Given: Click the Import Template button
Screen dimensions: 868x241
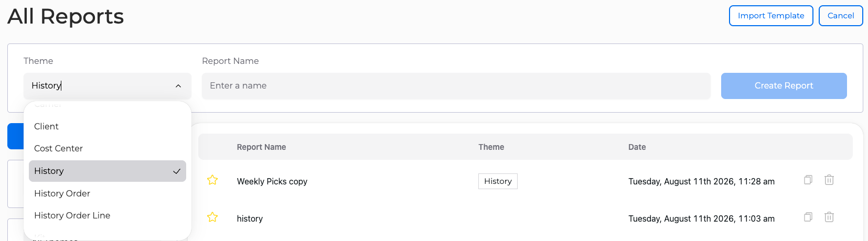Looking at the screenshot, I should tap(771, 16).
